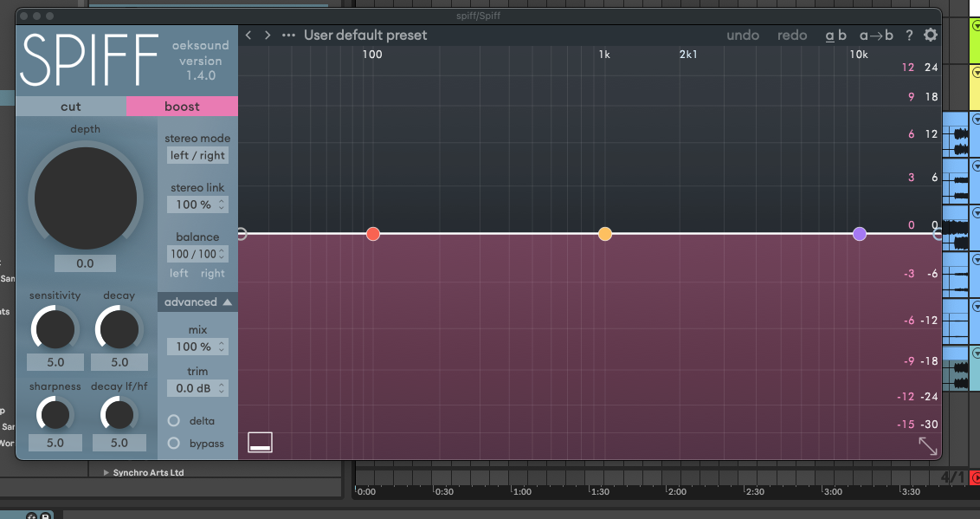The height and width of the screenshot is (519, 980).
Task: Click the 100 frequency label on the graph
Action: [372, 55]
